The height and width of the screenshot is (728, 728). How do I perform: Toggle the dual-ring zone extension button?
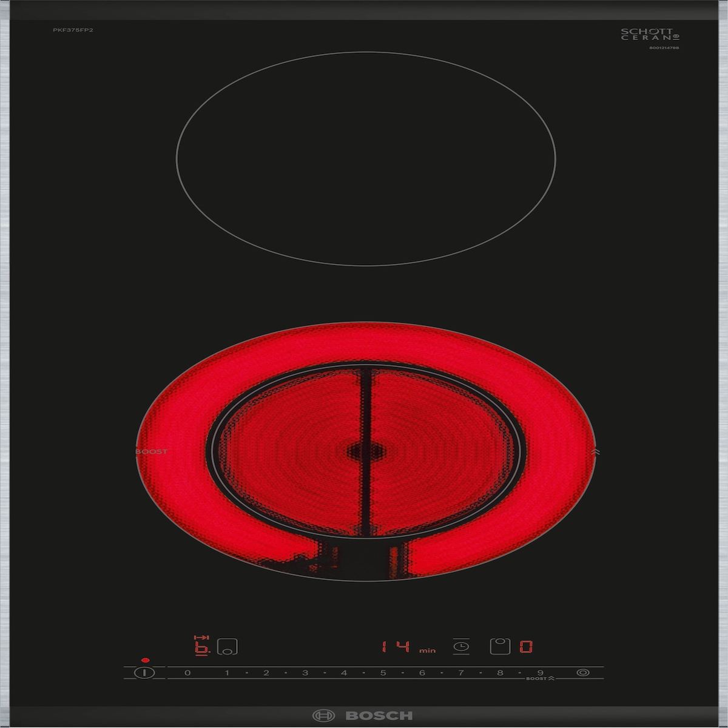[583, 672]
